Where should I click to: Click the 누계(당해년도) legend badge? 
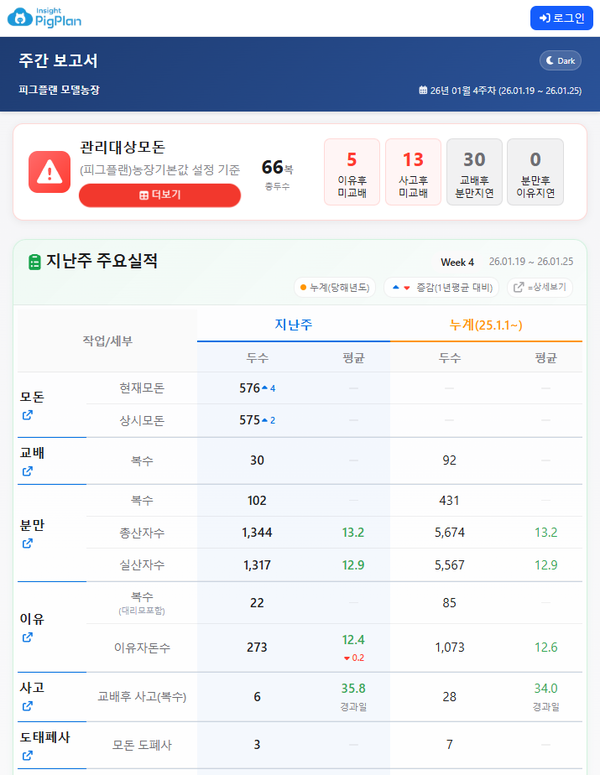[x=335, y=287]
